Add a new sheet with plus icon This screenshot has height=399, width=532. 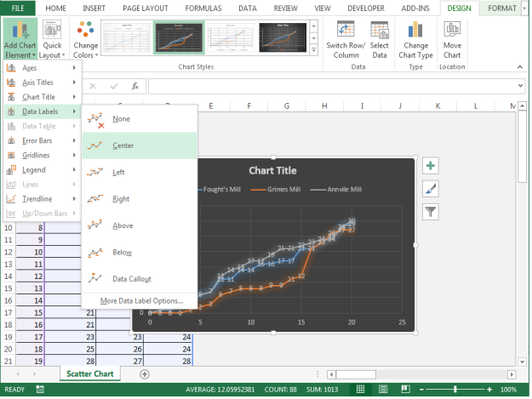point(145,374)
